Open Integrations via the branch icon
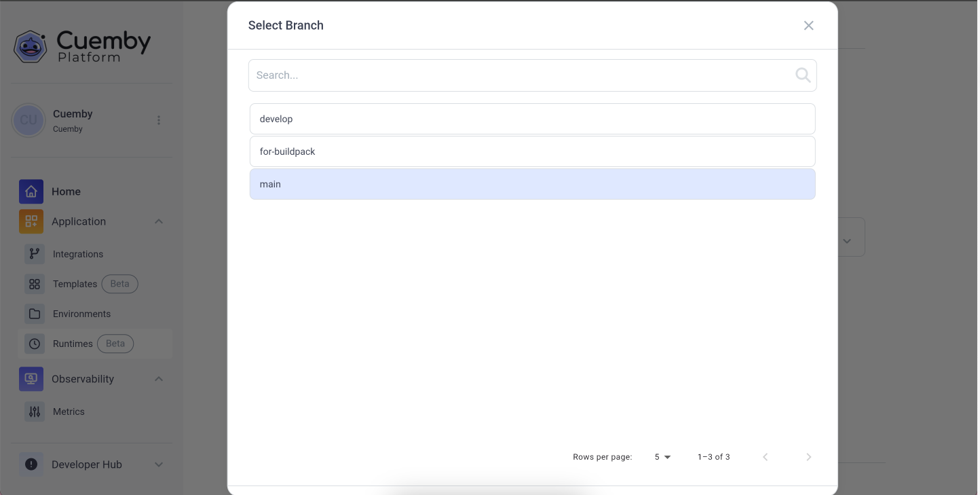Image resolution: width=980 pixels, height=495 pixels. (35, 254)
